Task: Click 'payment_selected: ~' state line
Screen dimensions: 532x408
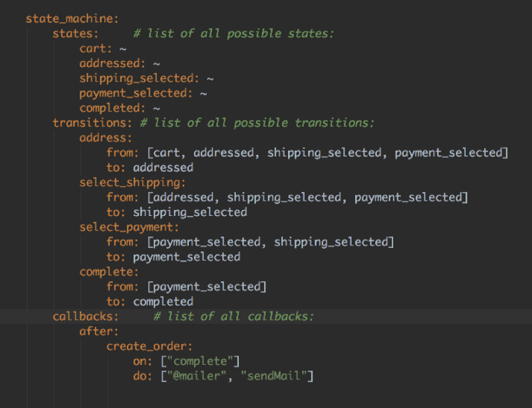Action: pyautogui.click(x=143, y=93)
